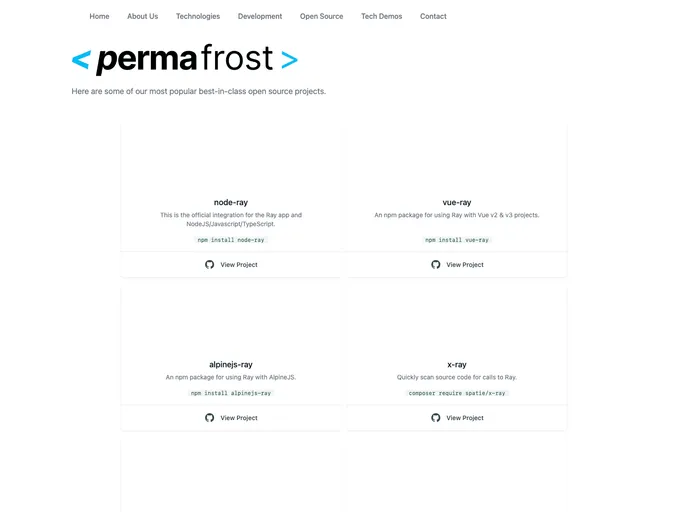
Task: Open the Tech Demos page
Action: (x=381, y=17)
